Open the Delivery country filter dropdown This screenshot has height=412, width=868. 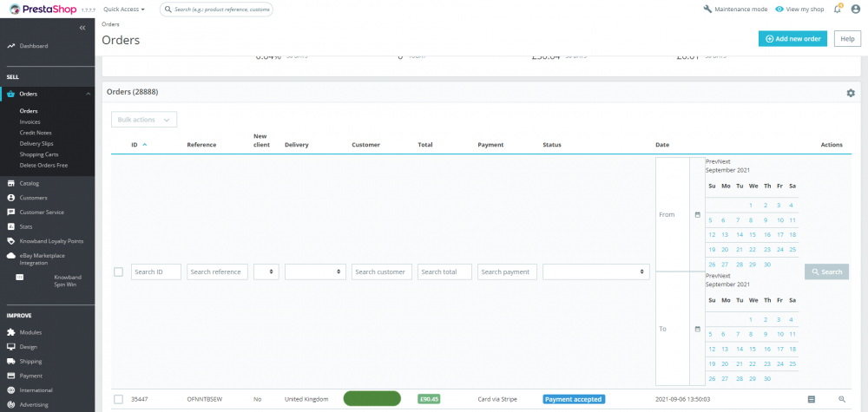(316, 271)
